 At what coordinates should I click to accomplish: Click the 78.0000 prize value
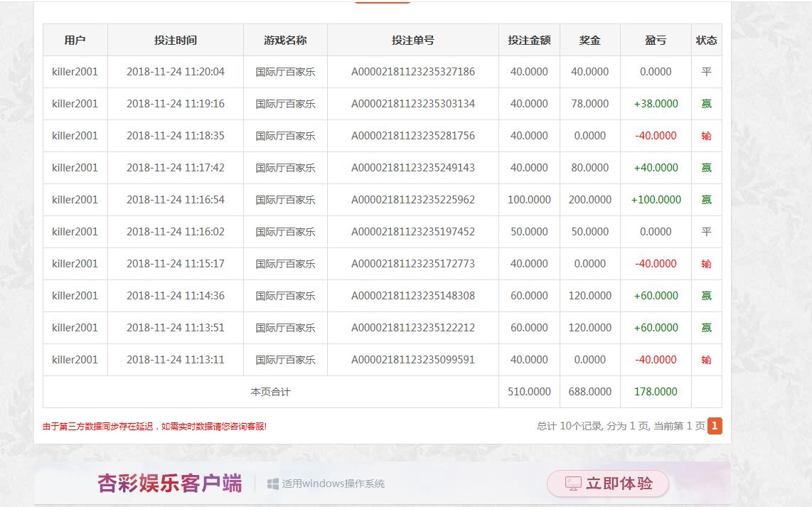(x=590, y=104)
